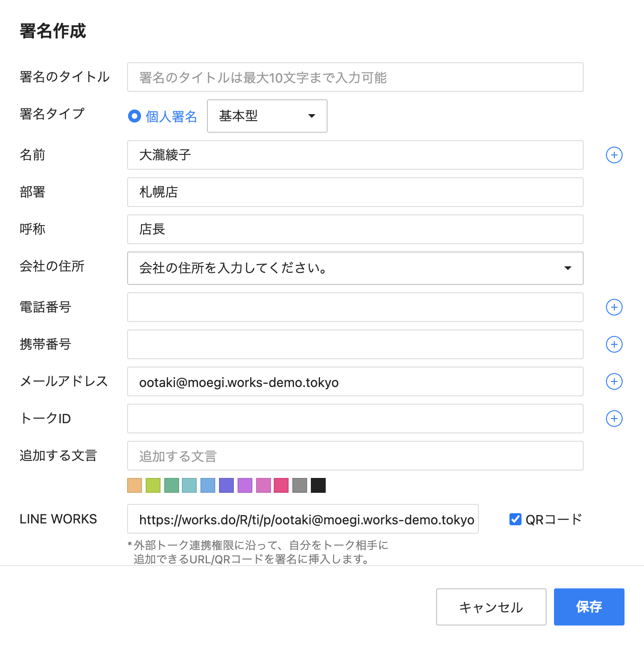This screenshot has width=644, height=645.
Task: Pick the black color swatch
Action: (x=318, y=485)
